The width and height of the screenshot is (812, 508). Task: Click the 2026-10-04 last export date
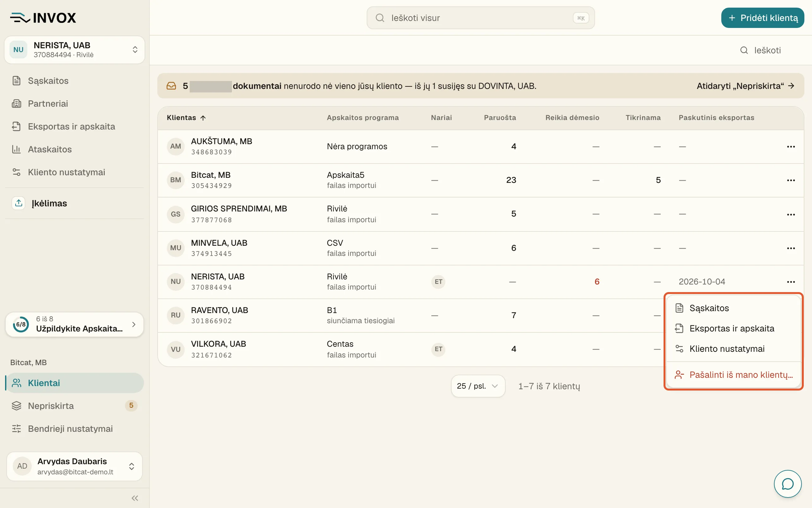702,282
